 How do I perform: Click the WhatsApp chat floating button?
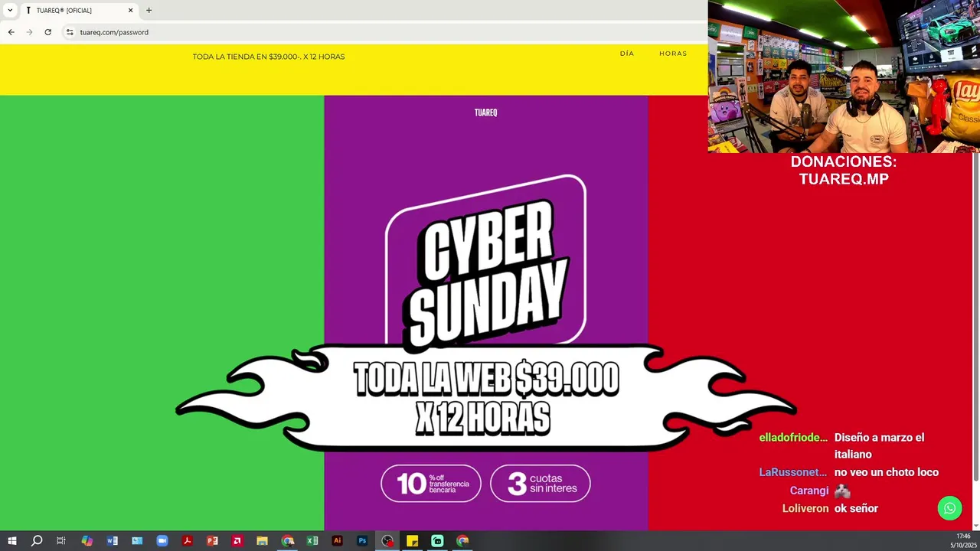(x=949, y=508)
